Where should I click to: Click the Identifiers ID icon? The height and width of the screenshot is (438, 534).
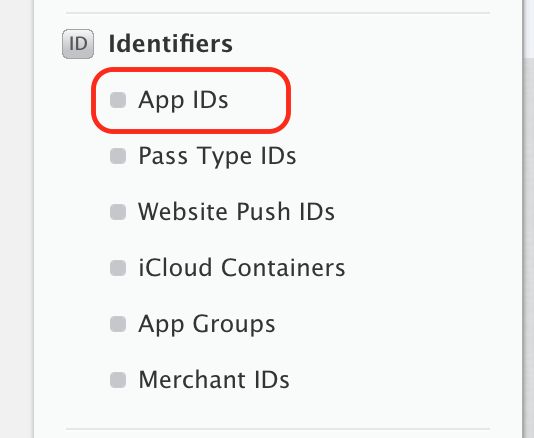[78, 44]
